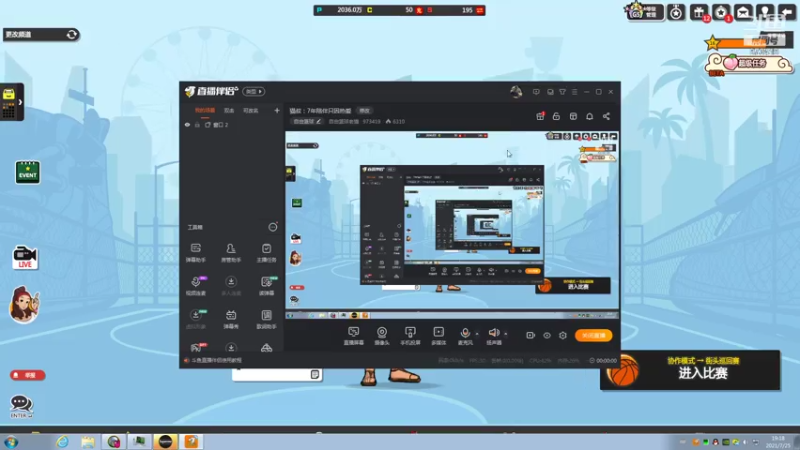Open the 歌词助手 tool in the toolbox
This screenshot has width=800, height=450.
[266, 319]
